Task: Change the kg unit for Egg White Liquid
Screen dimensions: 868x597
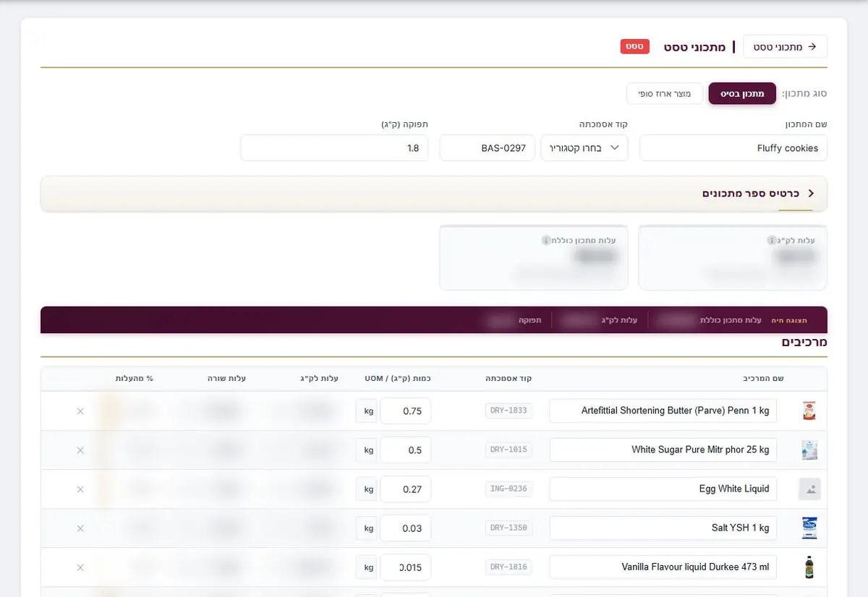Action: 368,489
